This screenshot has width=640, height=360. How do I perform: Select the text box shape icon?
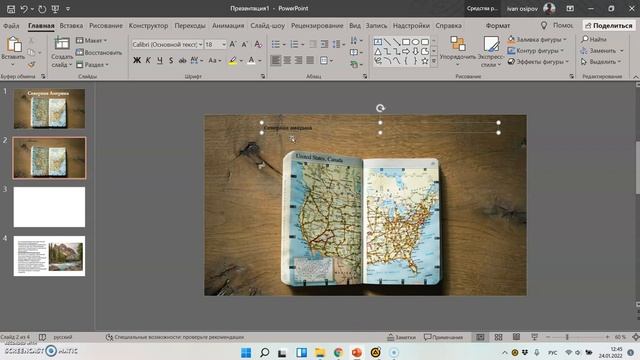tap(378, 42)
